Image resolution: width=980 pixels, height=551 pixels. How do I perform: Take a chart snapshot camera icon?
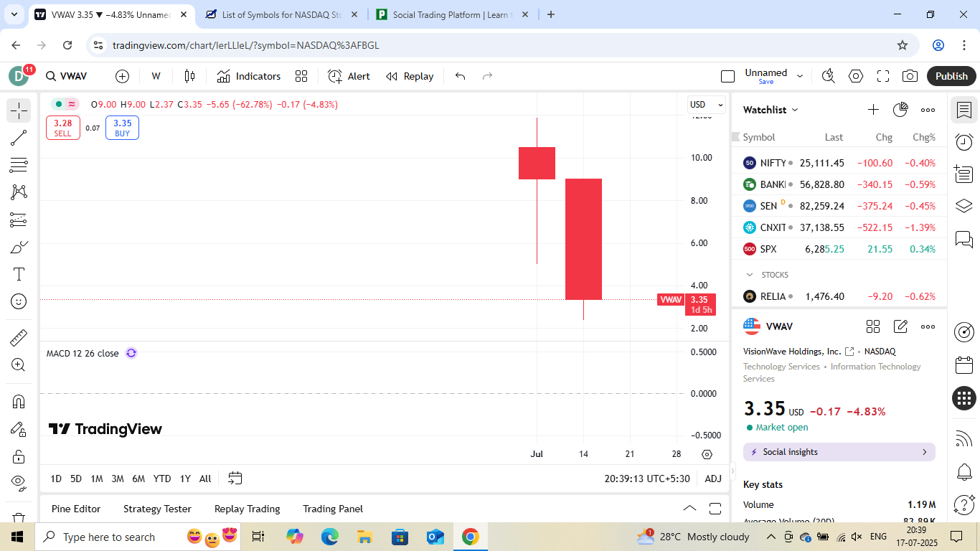(910, 76)
